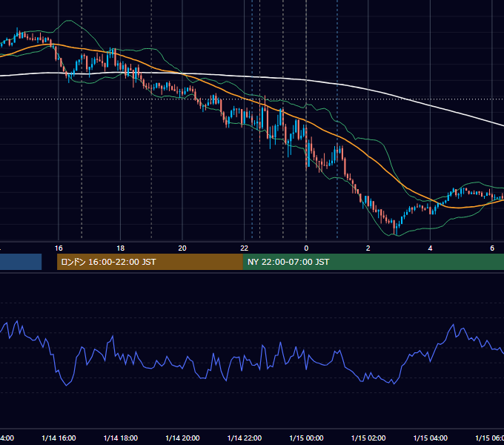Select the NY 22:00-07:00 JST session bar
The width and height of the screenshot is (504, 445).
(x=373, y=262)
